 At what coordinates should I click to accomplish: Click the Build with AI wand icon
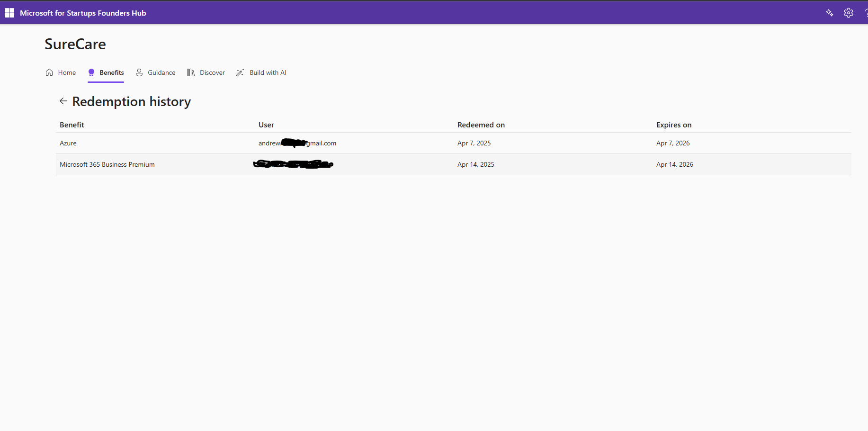click(240, 72)
